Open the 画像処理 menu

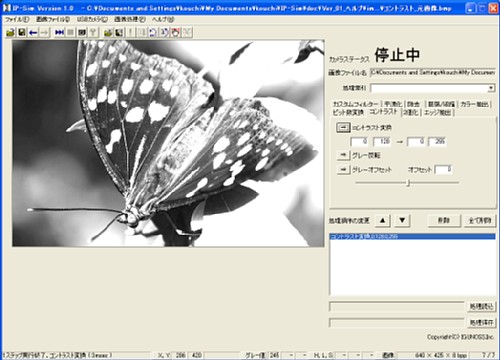coord(130,19)
